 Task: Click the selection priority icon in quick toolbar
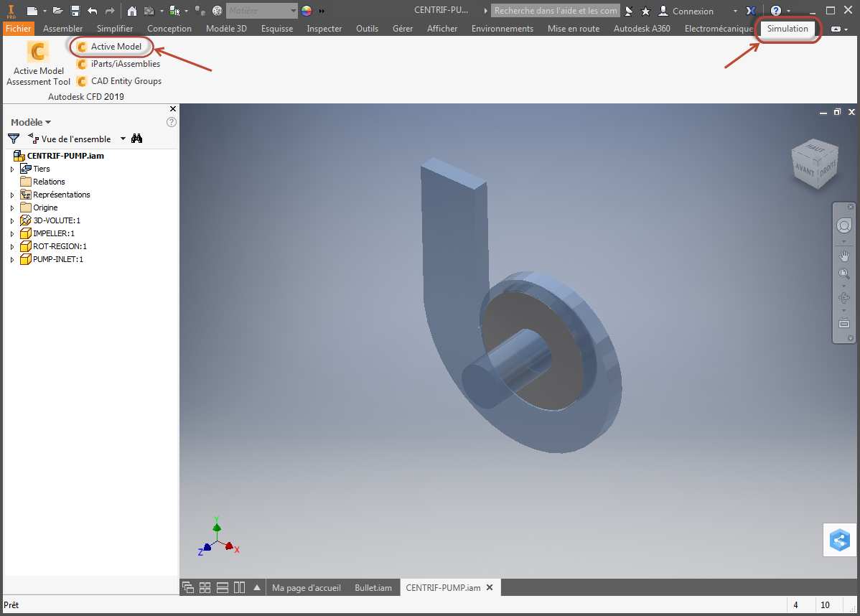tap(175, 11)
